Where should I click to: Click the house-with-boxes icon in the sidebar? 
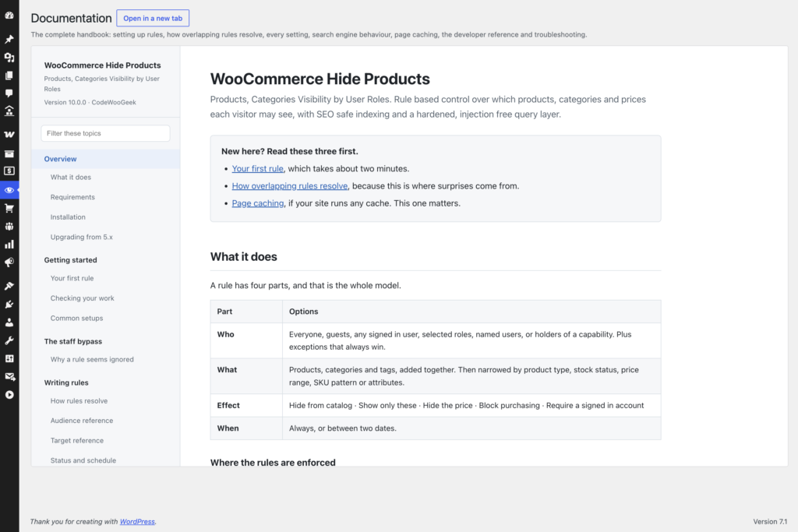tap(9, 111)
